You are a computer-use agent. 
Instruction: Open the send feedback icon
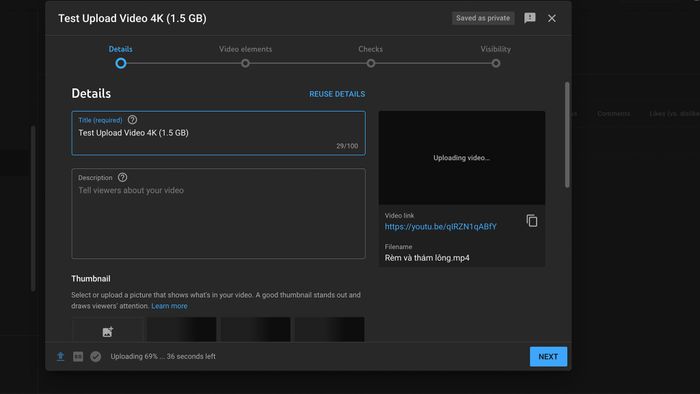(x=530, y=18)
